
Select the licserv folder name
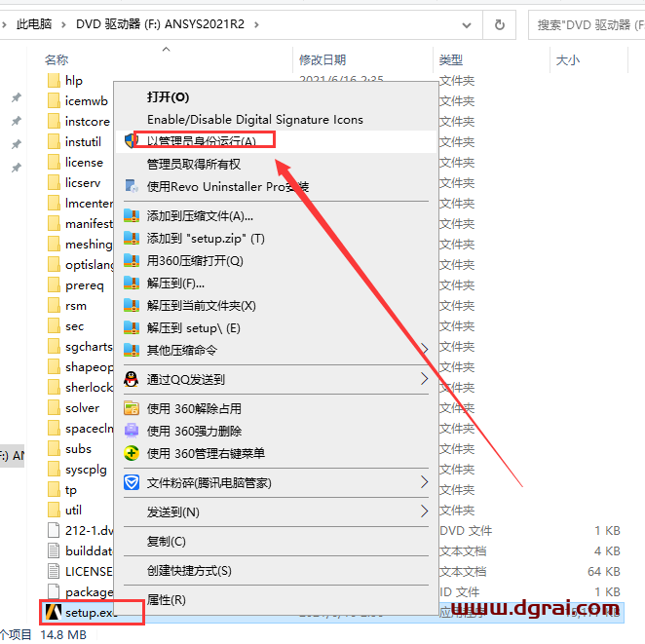click(x=83, y=182)
